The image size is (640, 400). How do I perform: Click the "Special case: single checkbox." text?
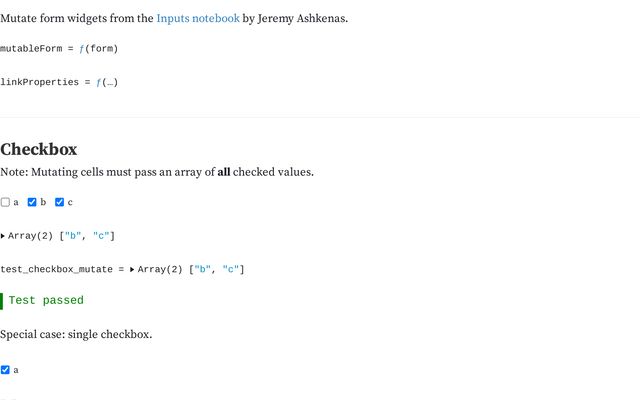[76, 334]
